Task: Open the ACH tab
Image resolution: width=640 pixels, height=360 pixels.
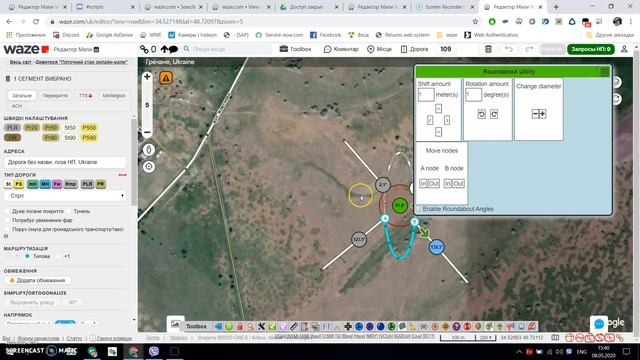Action: pyautogui.click(x=17, y=106)
